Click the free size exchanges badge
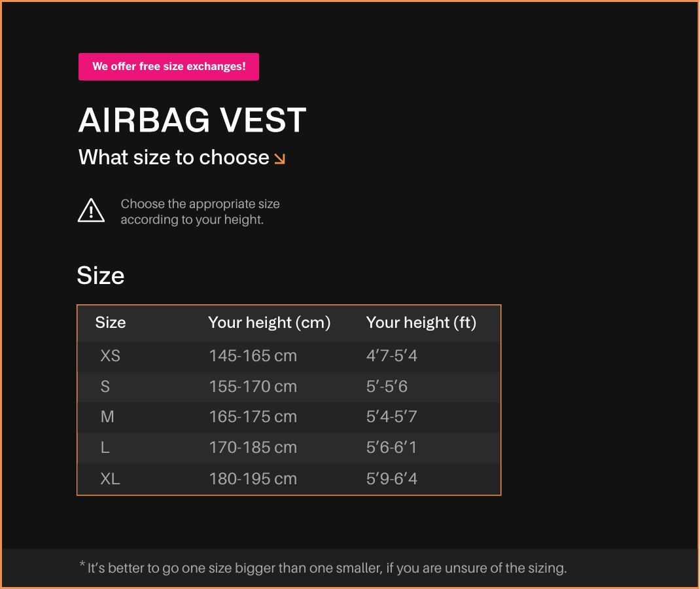Screen dimensions: 700x589 point(169,67)
